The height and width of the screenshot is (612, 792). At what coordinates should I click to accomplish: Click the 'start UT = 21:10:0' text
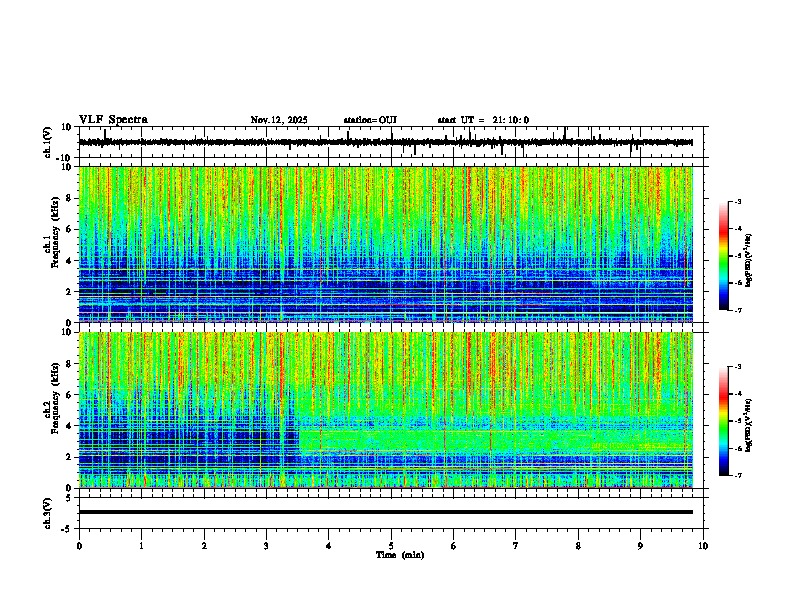tap(483, 120)
